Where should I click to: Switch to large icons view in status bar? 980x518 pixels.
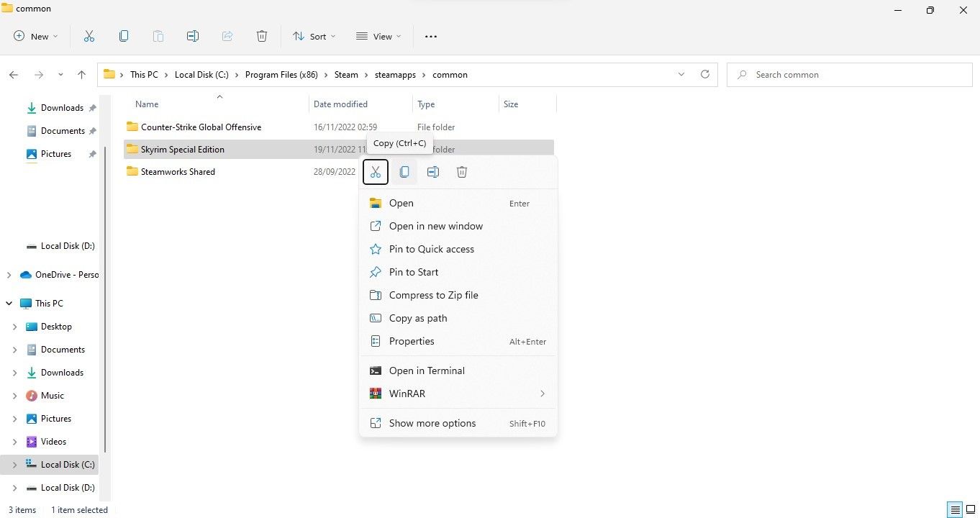[x=970, y=510]
